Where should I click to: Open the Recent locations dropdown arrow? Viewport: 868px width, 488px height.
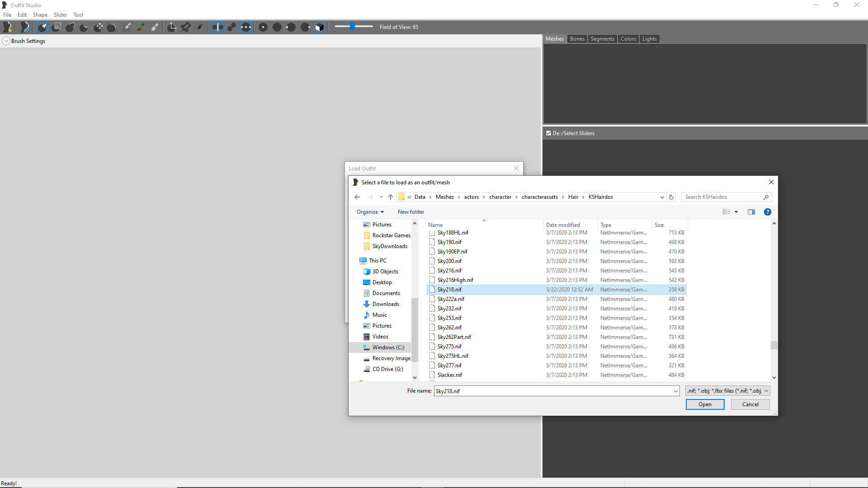click(x=381, y=197)
